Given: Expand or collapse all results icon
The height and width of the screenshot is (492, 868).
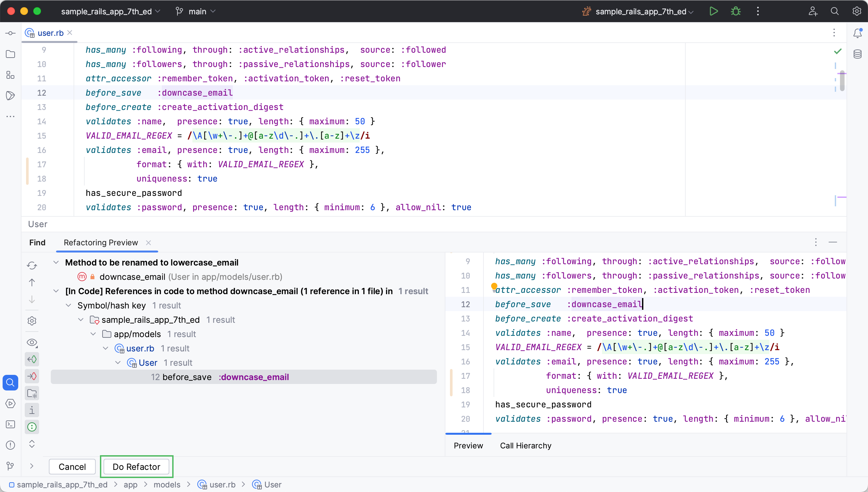Looking at the screenshot, I should 32,444.
